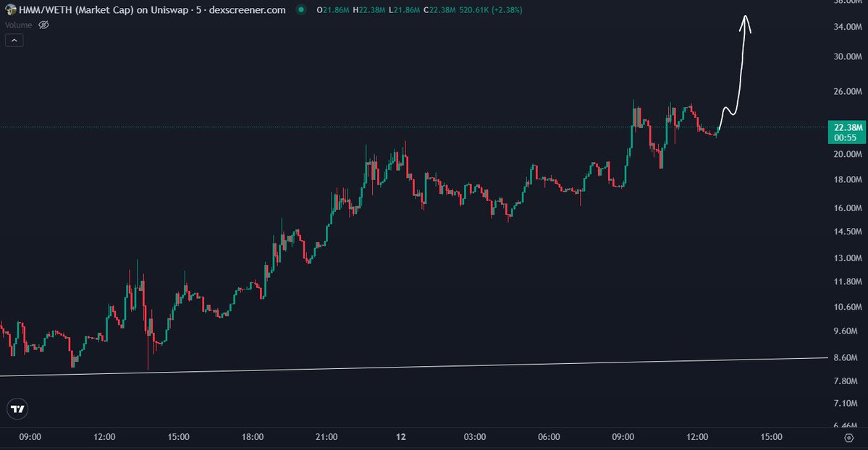This screenshot has width=868, height=450.
Task: Click the TradingView logo
Action: point(17,409)
